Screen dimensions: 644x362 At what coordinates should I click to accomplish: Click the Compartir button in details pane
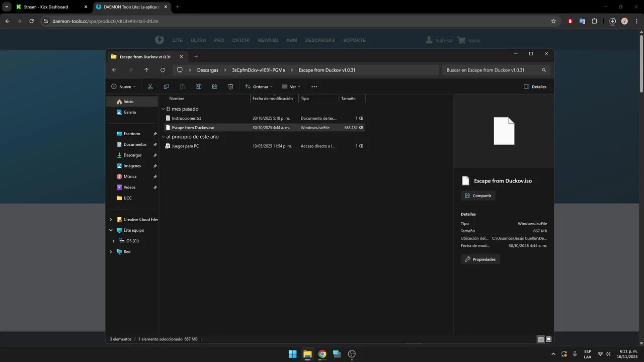[478, 196]
